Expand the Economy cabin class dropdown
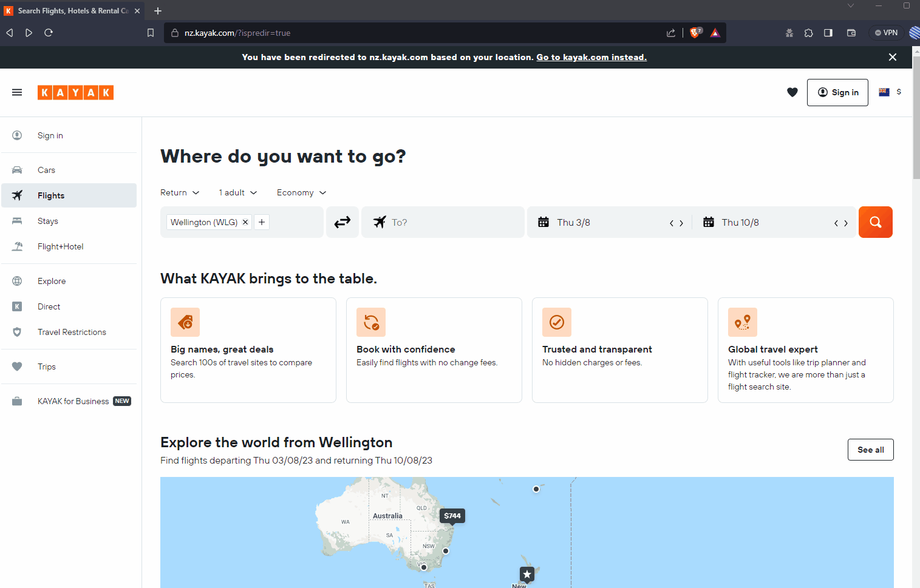The image size is (920, 588). [302, 192]
